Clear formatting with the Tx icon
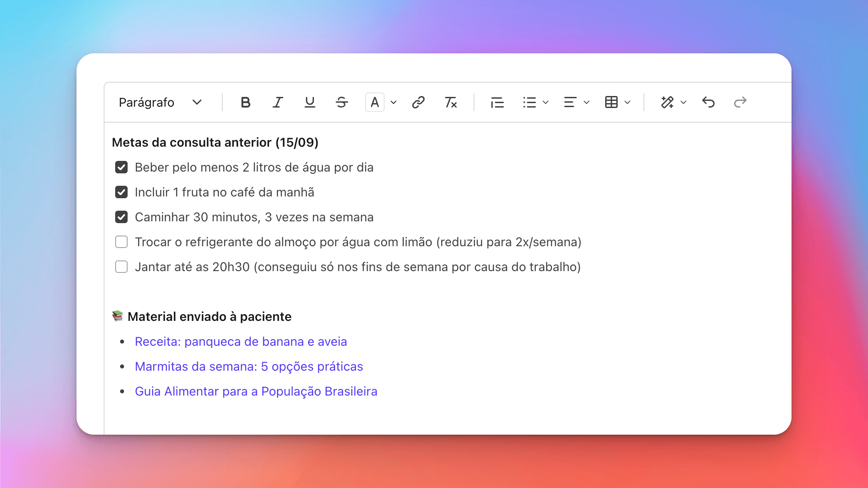This screenshot has height=488, width=868. (x=450, y=103)
